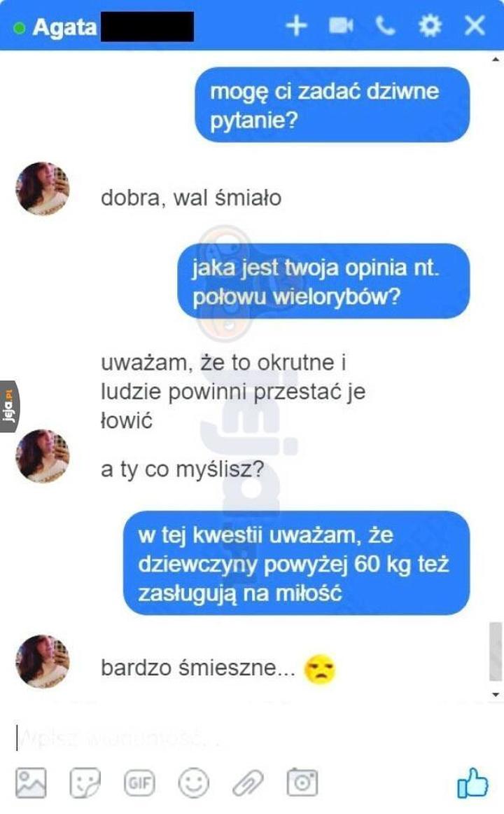Start a video call with Agata
This screenshot has width=504, height=814.
[x=341, y=25]
